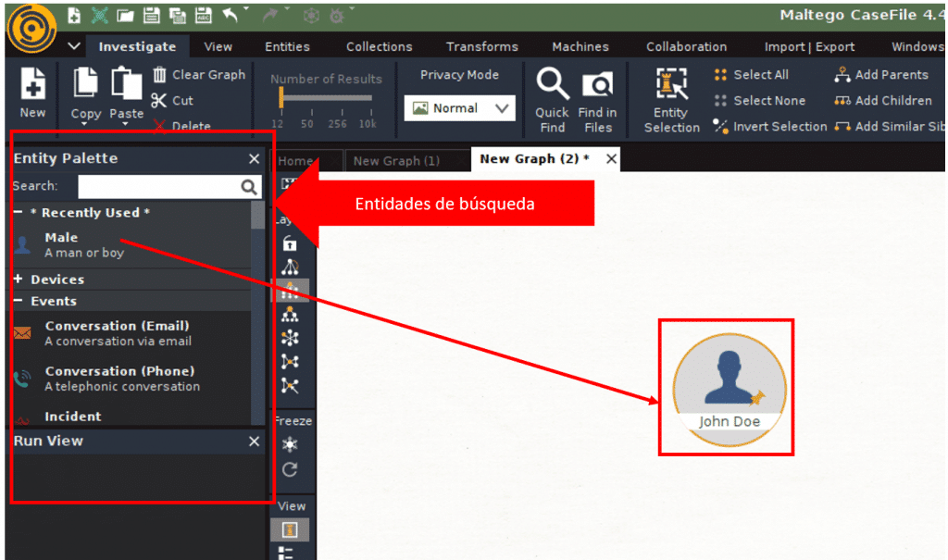Screen dimensions: 948x560
Task: Click the refresh layout icon under Freeze
Action: pos(290,469)
